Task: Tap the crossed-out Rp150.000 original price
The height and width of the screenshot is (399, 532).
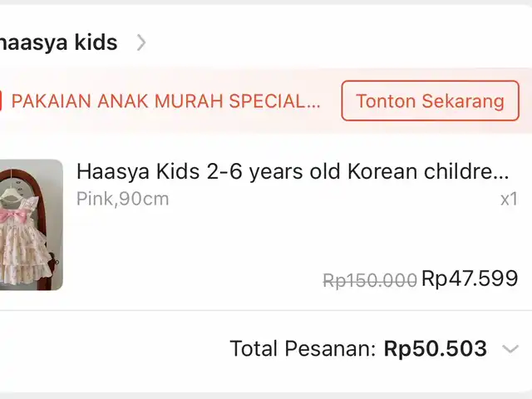Action: click(370, 281)
